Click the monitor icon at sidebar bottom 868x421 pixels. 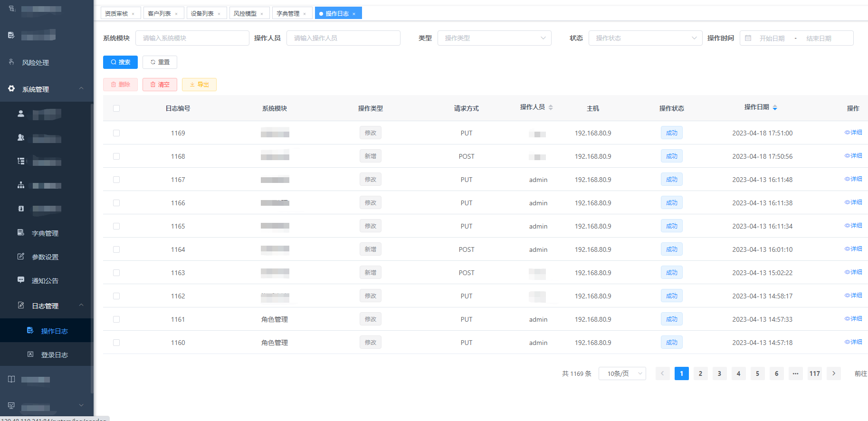click(x=11, y=405)
